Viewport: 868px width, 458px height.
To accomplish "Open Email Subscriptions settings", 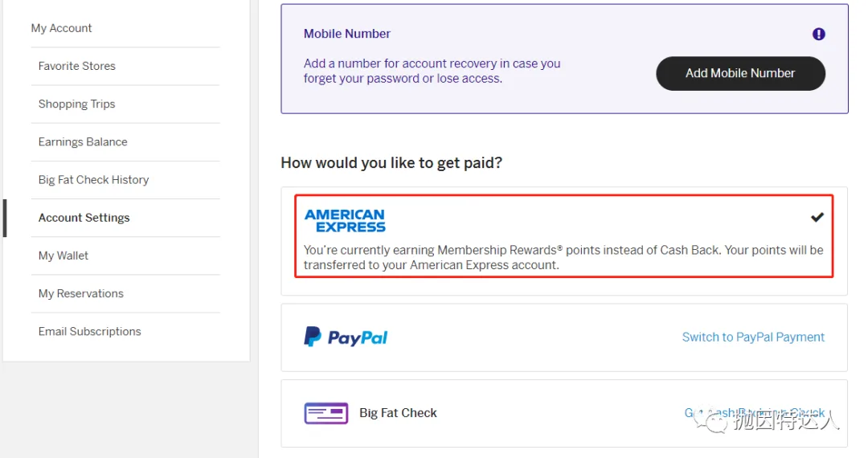I will click(x=90, y=331).
